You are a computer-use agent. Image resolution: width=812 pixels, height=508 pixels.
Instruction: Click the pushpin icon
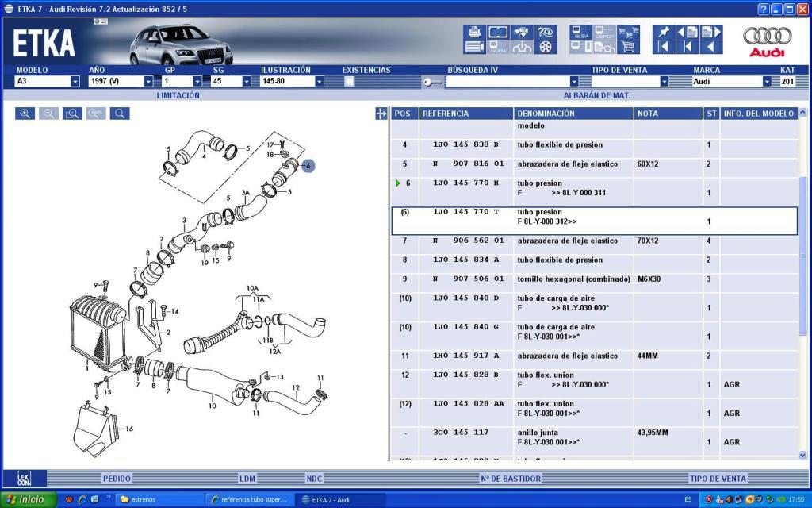click(x=664, y=32)
